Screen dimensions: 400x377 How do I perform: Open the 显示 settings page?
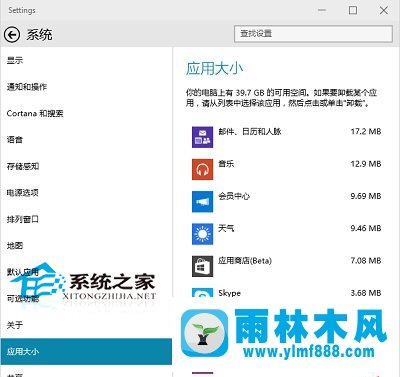pos(15,61)
